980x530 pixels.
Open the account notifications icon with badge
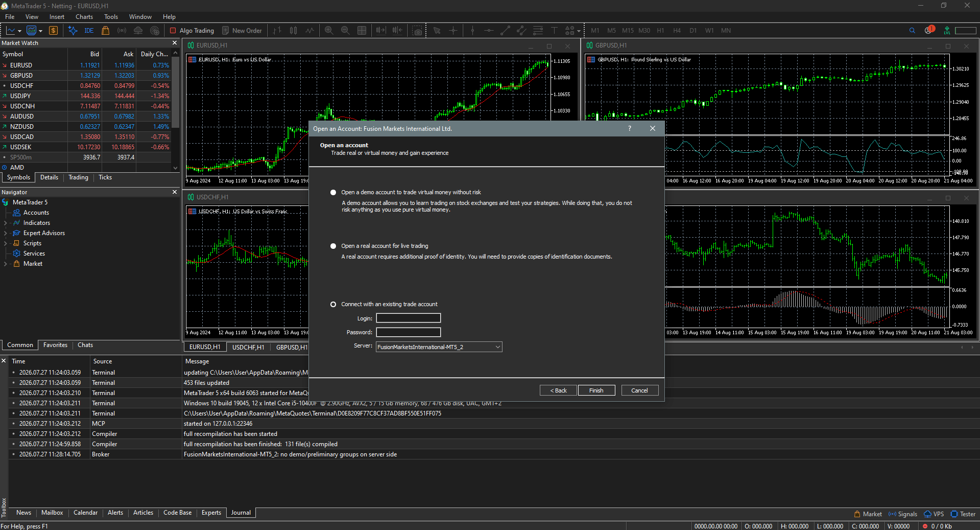pyautogui.click(x=929, y=30)
